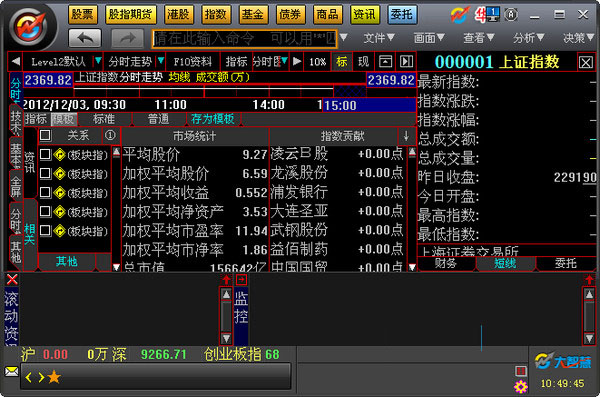Close the scrolling news panel with red X

[12, 279]
